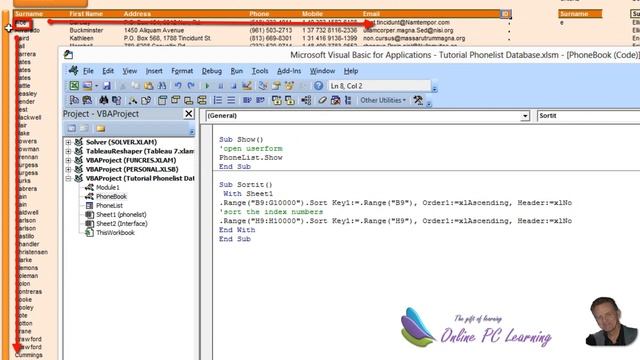Select Sheet2 (Interface) in the project tree
This screenshot has width=640, height=360.
point(122,223)
